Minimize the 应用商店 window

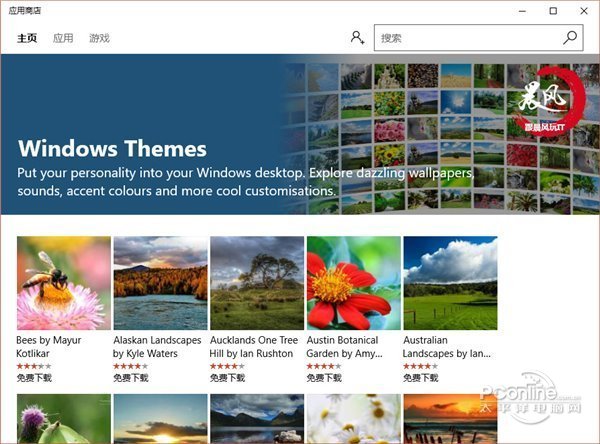522,11
